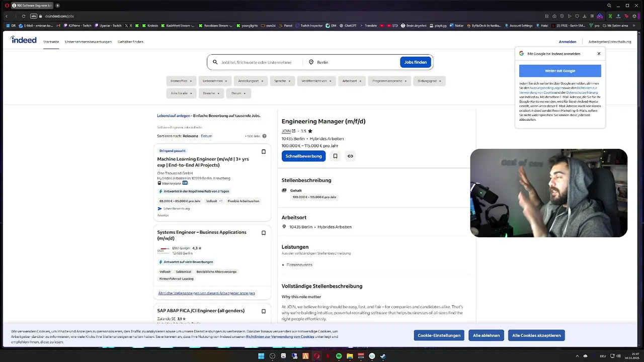The width and height of the screenshot is (644, 362).
Task: Click the Lebenslauf anlegen link
Action: click(174, 116)
